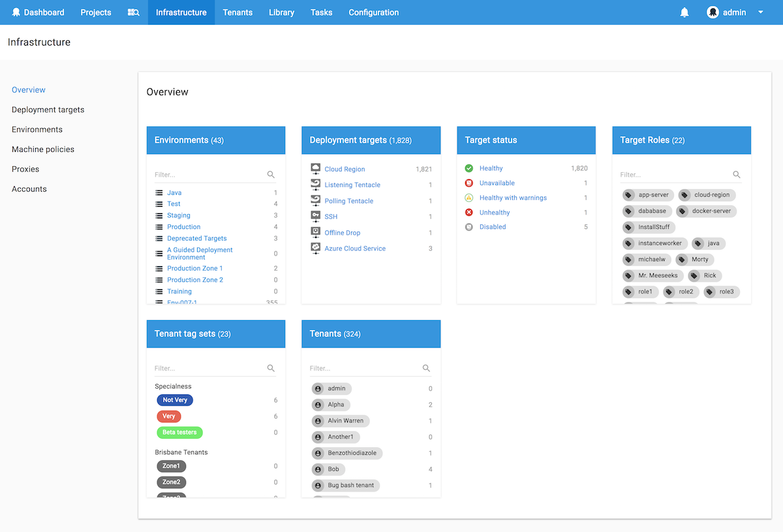Click the Cloud Region deployment target icon
The width and height of the screenshot is (783, 532).
tap(315, 169)
